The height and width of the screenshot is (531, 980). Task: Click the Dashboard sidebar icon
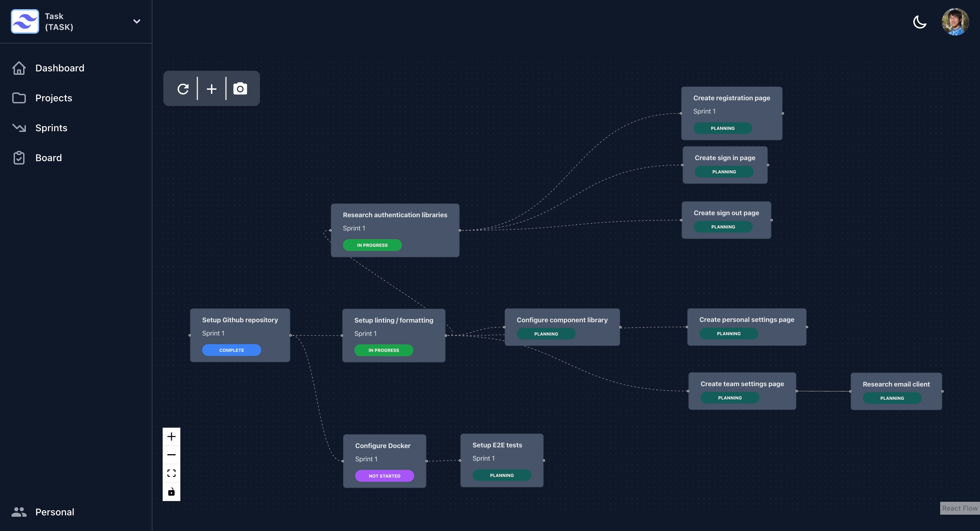click(x=18, y=68)
